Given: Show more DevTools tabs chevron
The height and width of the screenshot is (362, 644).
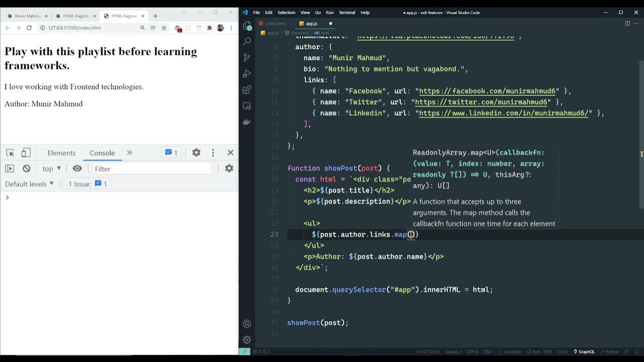Looking at the screenshot, I should tap(129, 152).
